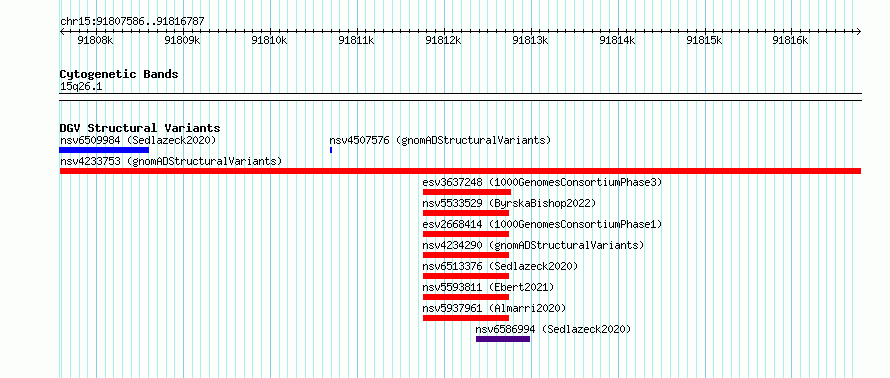Click the red bar under esv3637248
Screen dimensions: 890x378
(467, 192)
